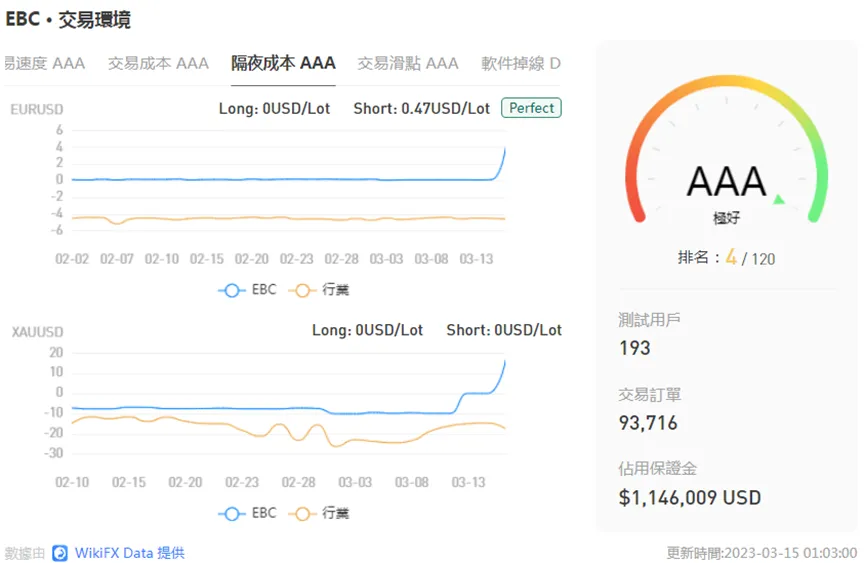
Task: Select the partially visible 易速度 AAA tab
Action: point(44,63)
